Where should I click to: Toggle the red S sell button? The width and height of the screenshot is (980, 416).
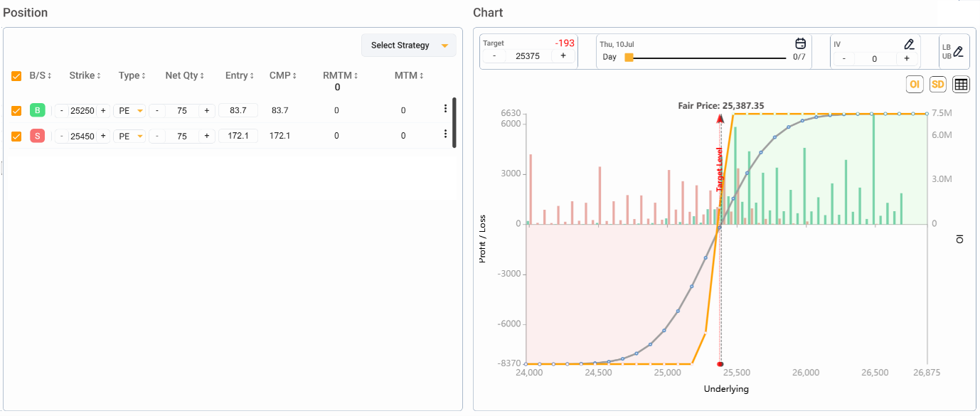tap(37, 136)
